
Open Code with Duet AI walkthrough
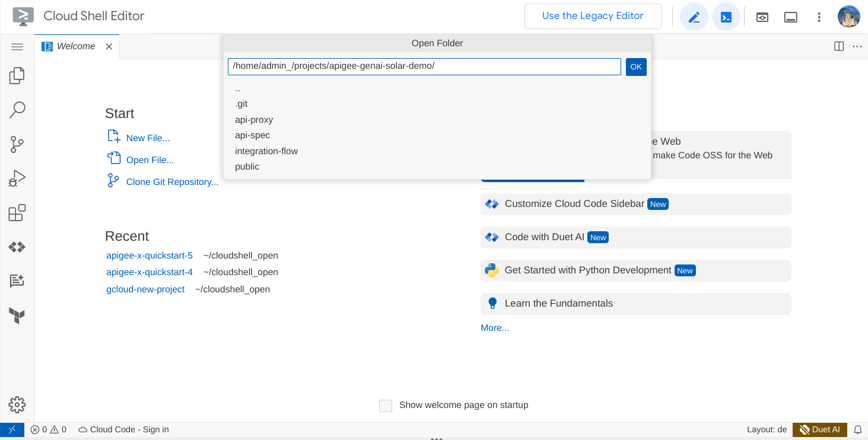point(636,237)
